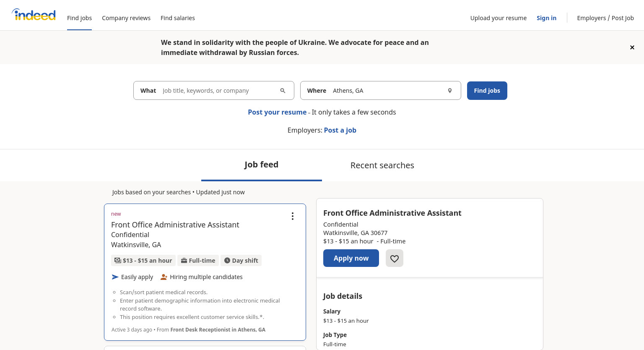Click the Job details heading
The height and width of the screenshot is (350, 644).
click(343, 296)
